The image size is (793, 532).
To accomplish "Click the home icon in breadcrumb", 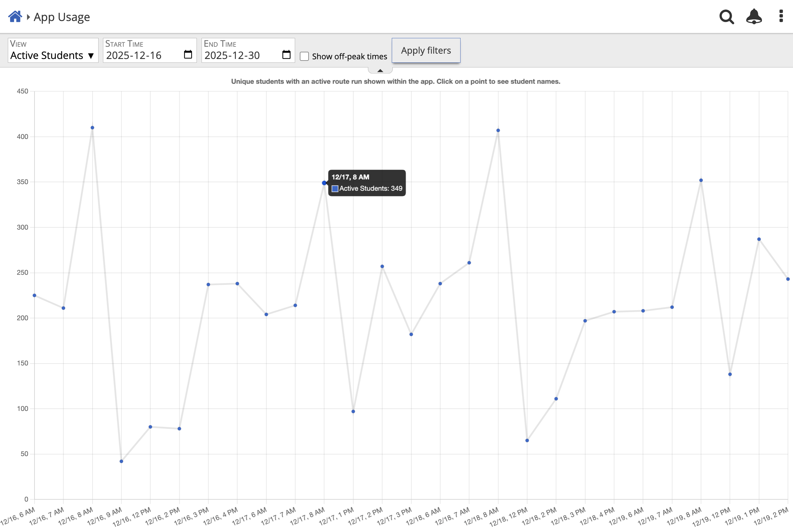I will pyautogui.click(x=15, y=16).
